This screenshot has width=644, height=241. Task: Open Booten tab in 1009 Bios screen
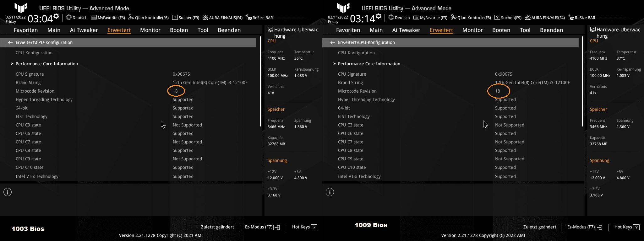[x=501, y=30]
